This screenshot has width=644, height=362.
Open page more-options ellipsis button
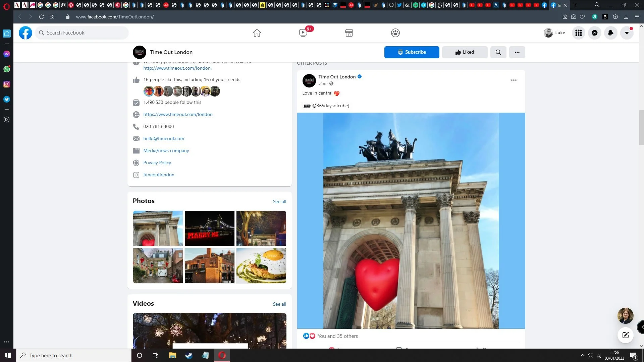tap(517, 52)
